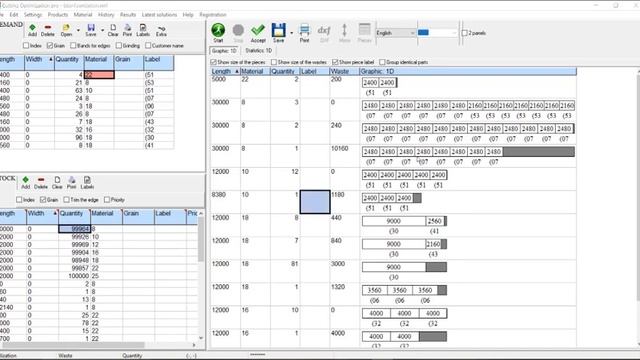Print the Stock list
The image size is (640, 360).
click(71, 182)
